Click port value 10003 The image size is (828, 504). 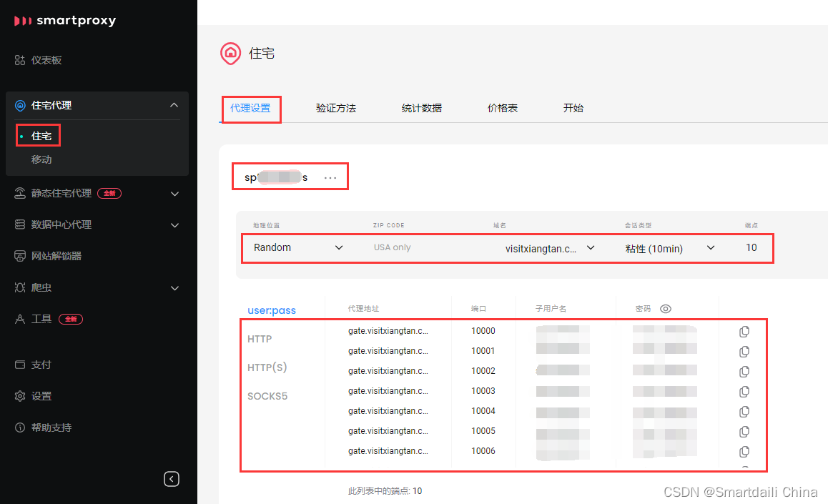point(483,391)
